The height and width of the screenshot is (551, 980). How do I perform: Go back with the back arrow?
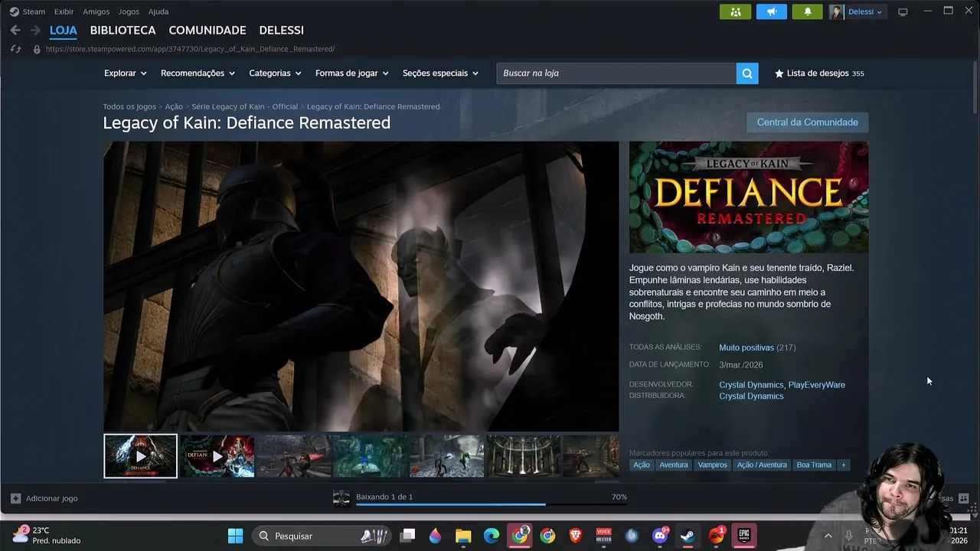tap(15, 31)
